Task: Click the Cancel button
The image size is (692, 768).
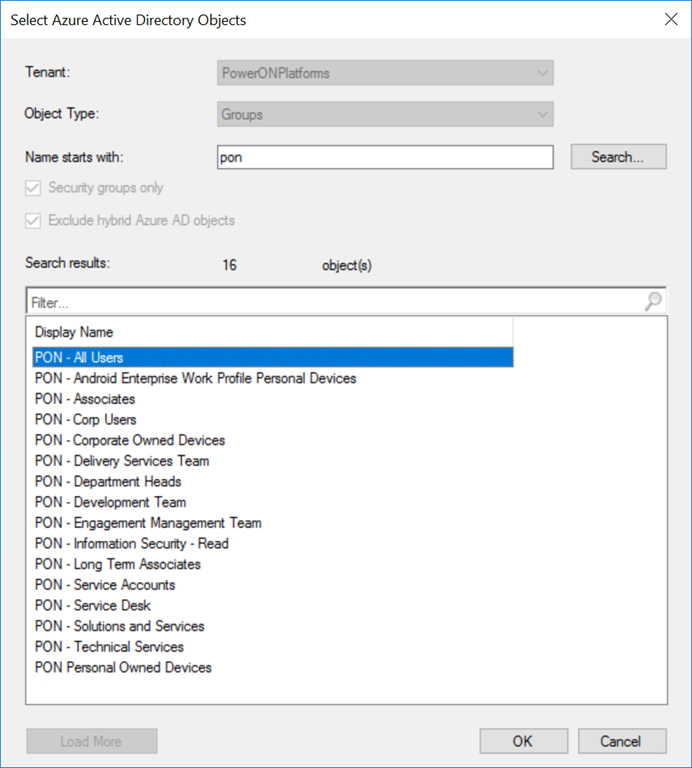Action: tap(622, 741)
